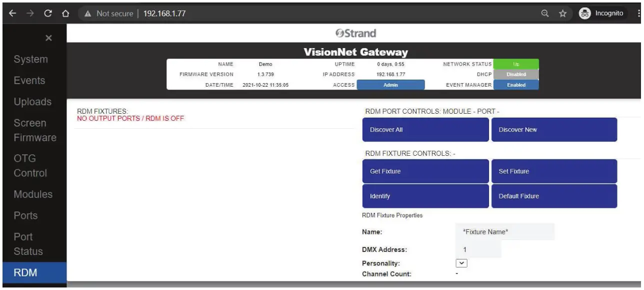This screenshot has width=644, height=290.
Task: Click the address bar showing 192.168.1.77
Action: pos(165,13)
